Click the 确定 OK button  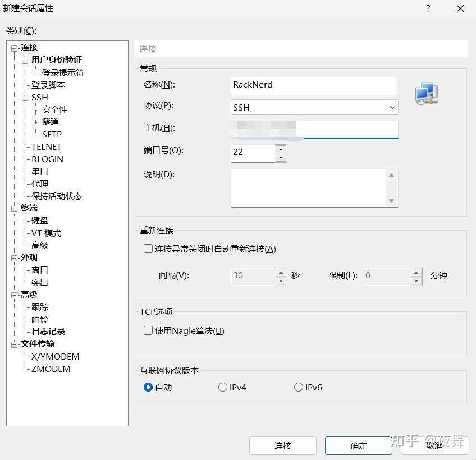(359, 445)
